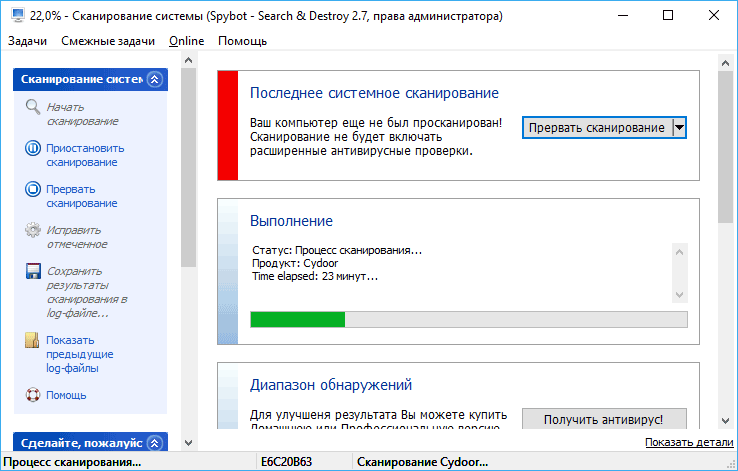
Task: Click the Продукт: Cydoor status line
Action: 295,263
